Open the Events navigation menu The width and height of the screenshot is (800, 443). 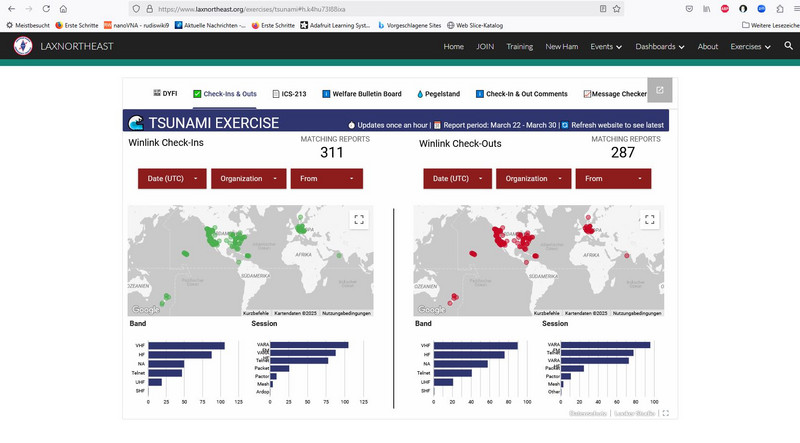[606, 47]
